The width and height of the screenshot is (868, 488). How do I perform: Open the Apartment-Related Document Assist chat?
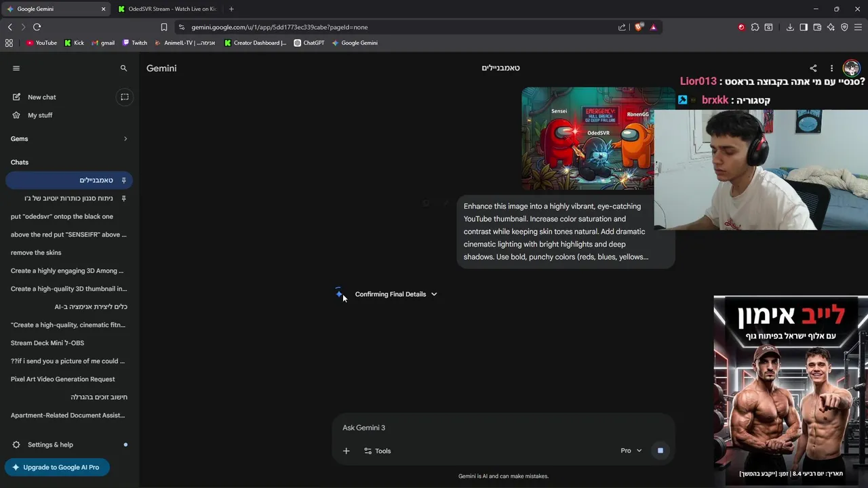pyautogui.click(x=68, y=415)
